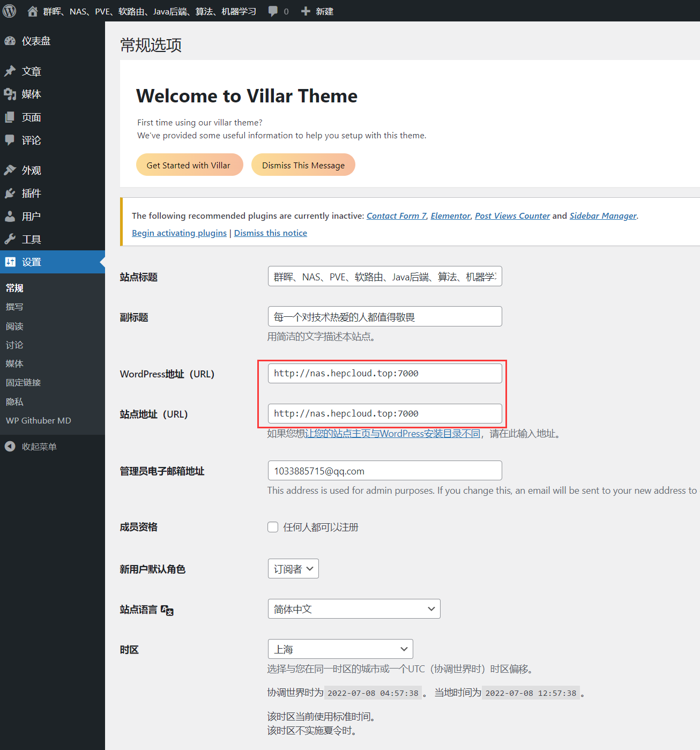The width and height of the screenshot is (700, 750).
Task: Click Begin activating plugins link
Action: point(180,233)
